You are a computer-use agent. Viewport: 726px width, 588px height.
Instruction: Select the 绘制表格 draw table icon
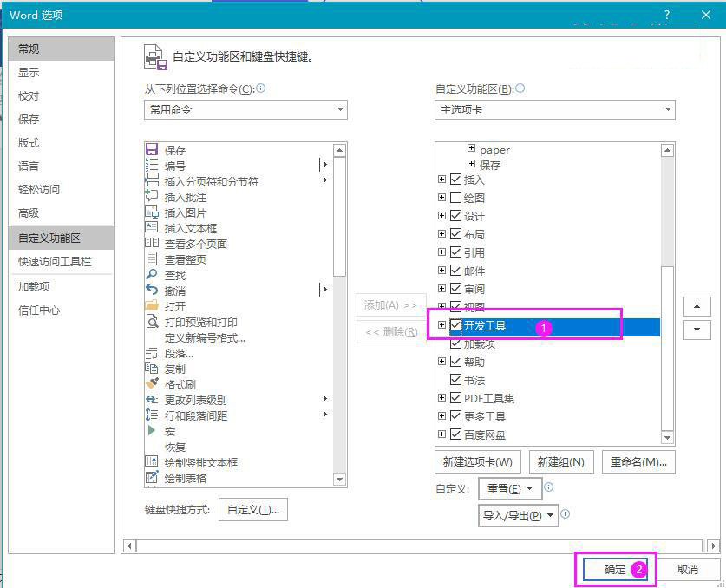coord(152,476)
